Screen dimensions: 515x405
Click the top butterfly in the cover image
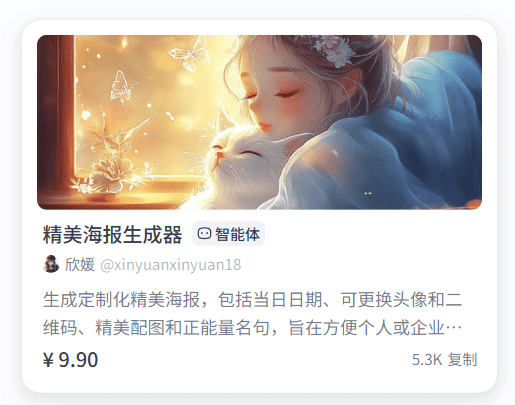(x=190, y=54)
